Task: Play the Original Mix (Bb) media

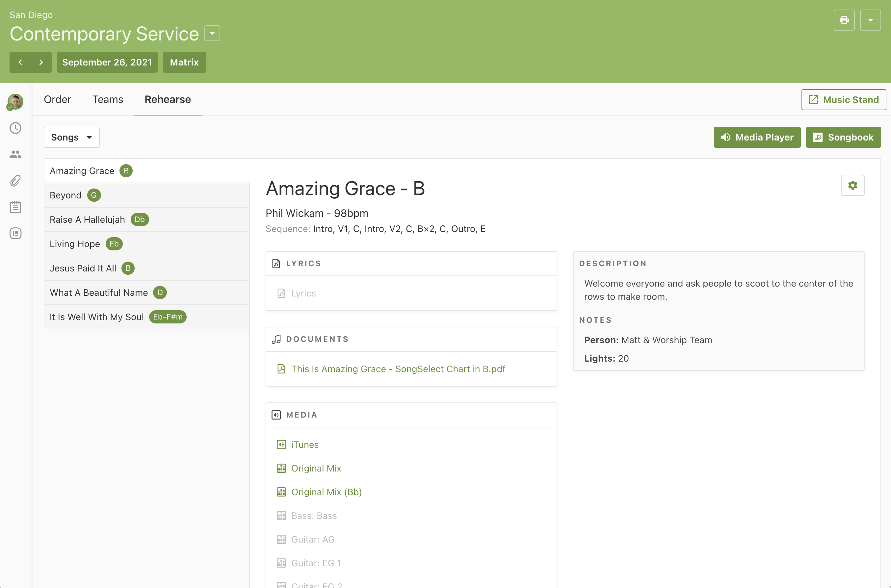Action: (326, 492)
